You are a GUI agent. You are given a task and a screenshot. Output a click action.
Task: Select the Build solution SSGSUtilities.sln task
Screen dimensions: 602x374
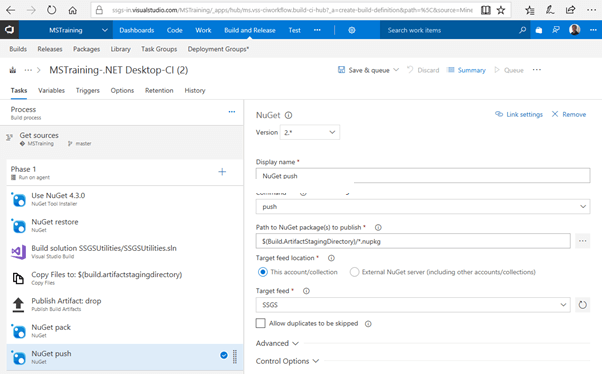tap(125, 252)
